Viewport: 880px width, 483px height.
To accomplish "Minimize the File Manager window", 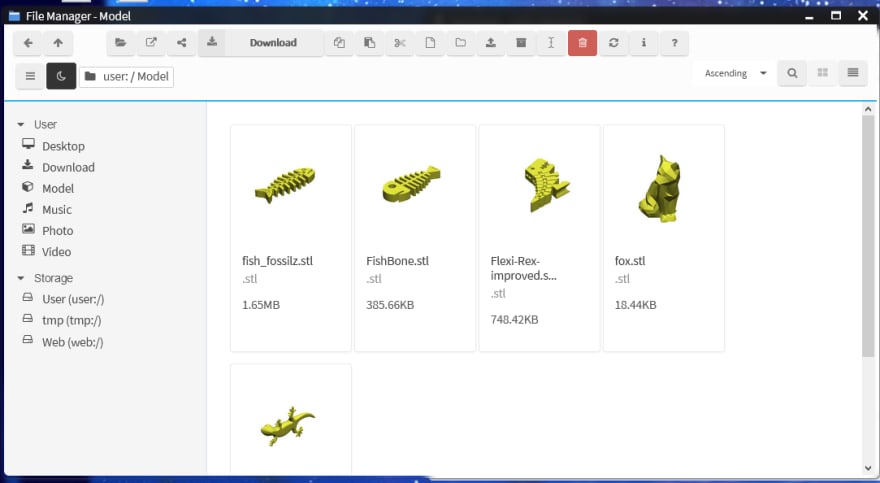I will [x=809, y=16].
